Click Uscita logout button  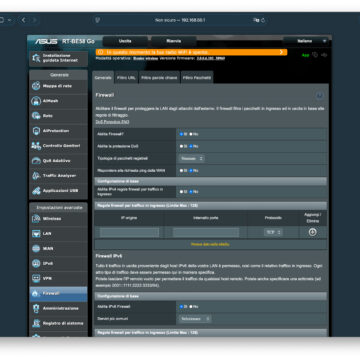click(x=125, y=41)
